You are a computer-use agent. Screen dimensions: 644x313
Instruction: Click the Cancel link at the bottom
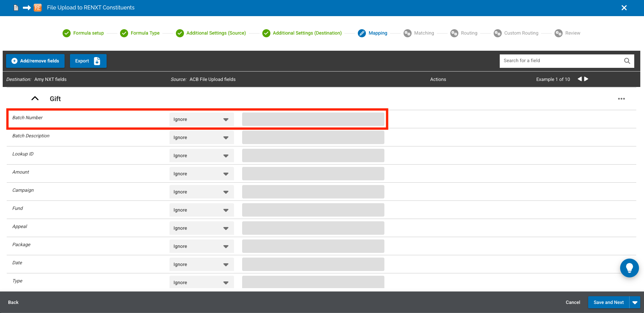573,302
